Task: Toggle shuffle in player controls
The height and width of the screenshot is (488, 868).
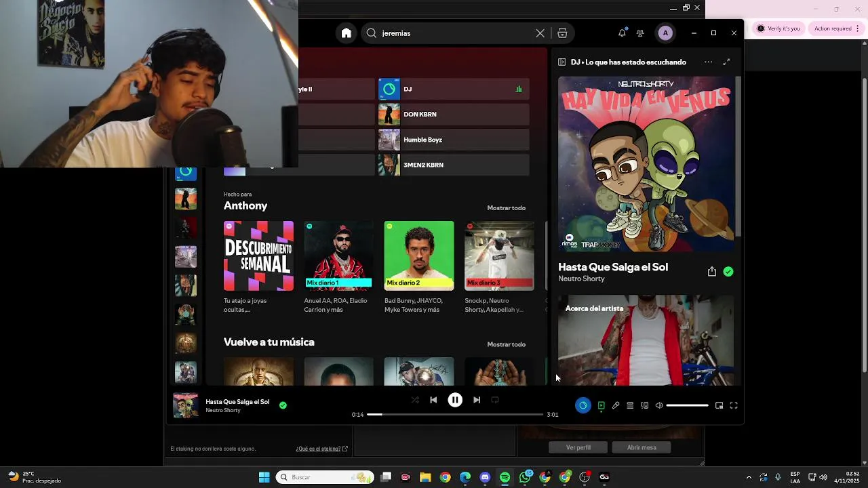Action: (x=414, y=400)
